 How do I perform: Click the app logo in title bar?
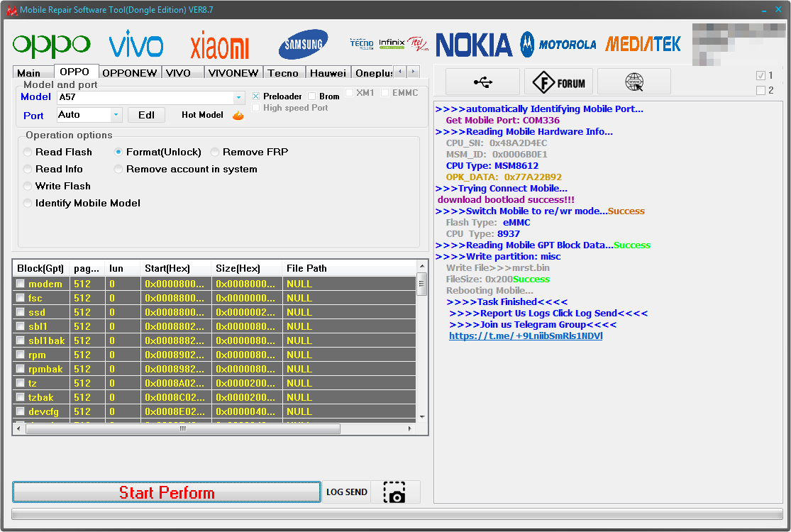click(x=11, y=10)
